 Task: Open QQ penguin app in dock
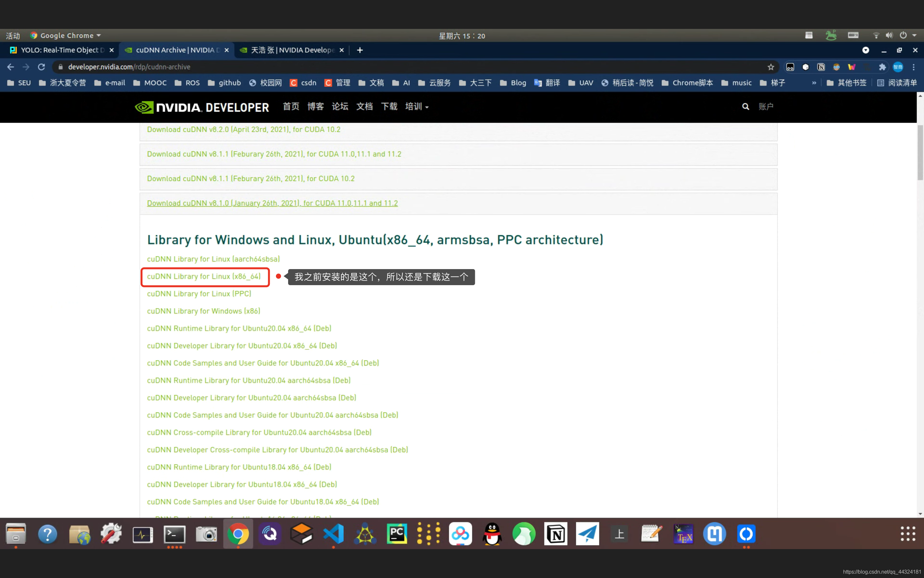pyautogui.click(x=492, y=534)
